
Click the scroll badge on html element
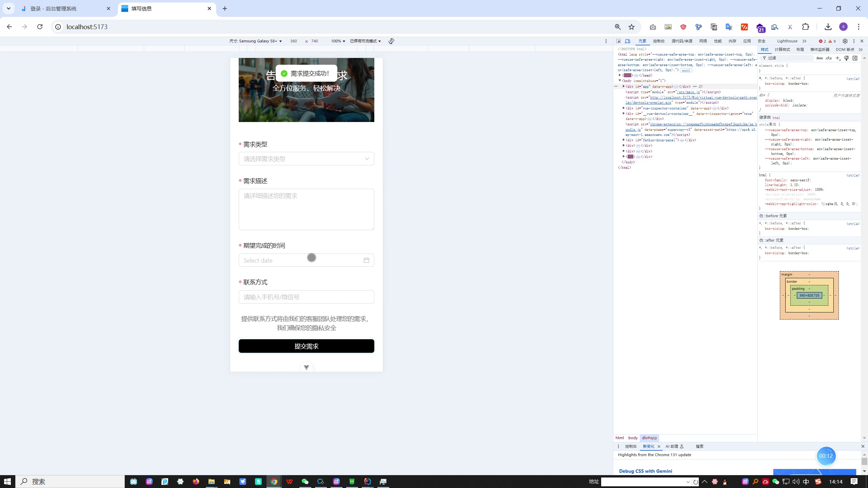click(686, 70)
